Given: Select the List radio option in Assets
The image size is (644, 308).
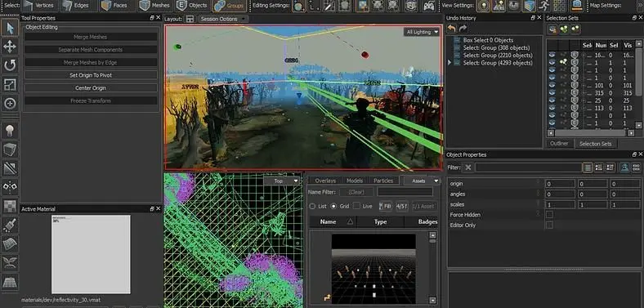Looking at the screenshot, I should point(312,206).
